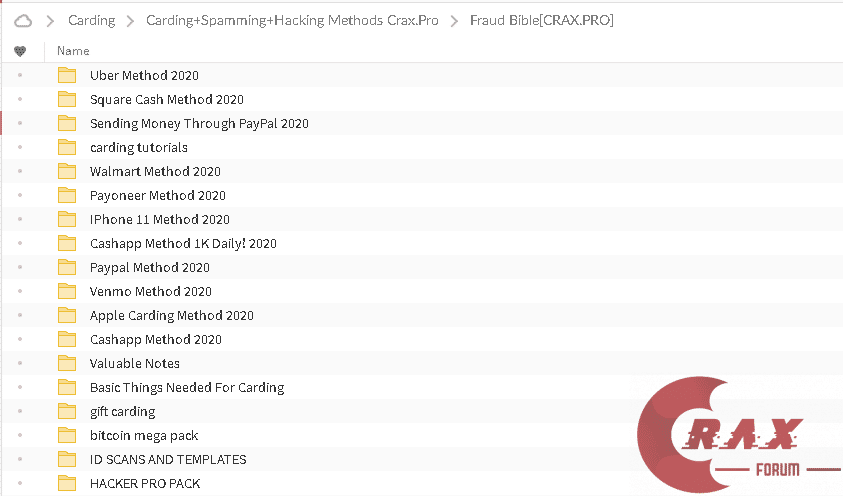Click the chevron before Fraud Bible[CRAX.PRO] breadcrumb
The width and height of the screenshot is (843, 496).
tap(454, 20)
